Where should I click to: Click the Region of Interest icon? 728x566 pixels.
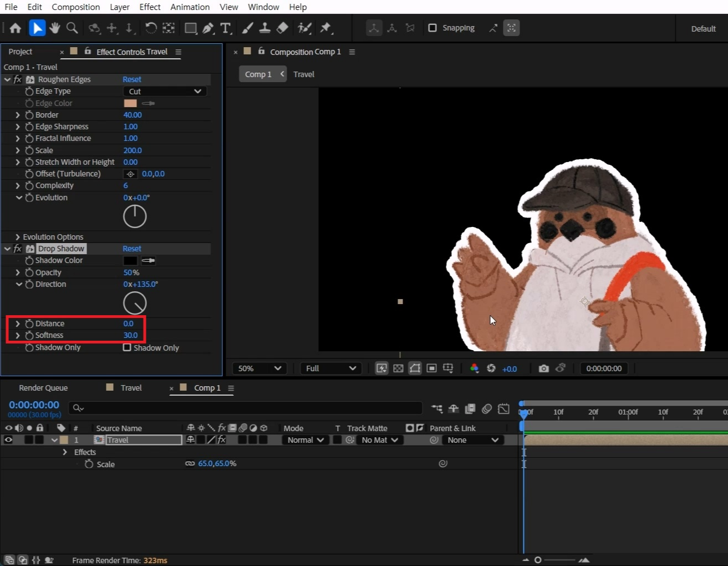pyautogui.click(x=431, y=368)
